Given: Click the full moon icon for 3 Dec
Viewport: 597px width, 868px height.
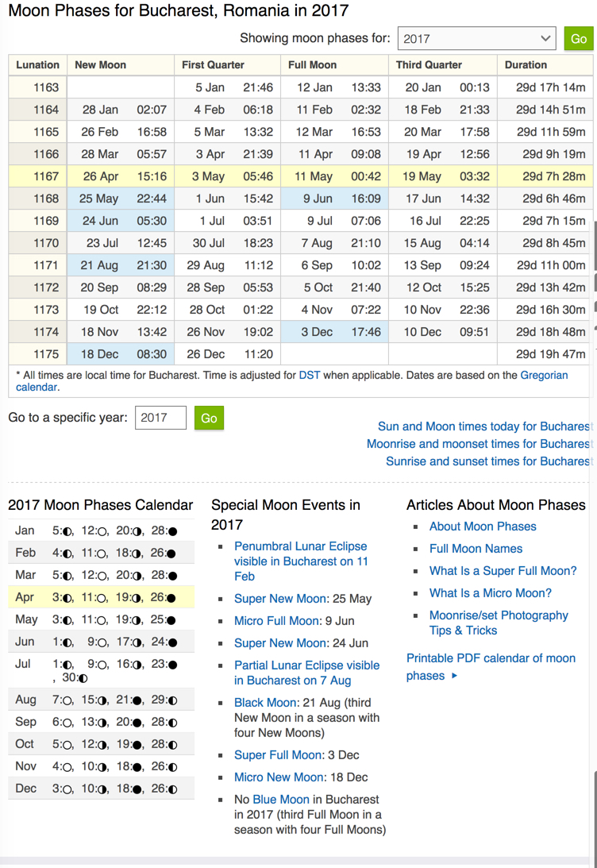Looking at the screenshot, I should coord(67,789).
